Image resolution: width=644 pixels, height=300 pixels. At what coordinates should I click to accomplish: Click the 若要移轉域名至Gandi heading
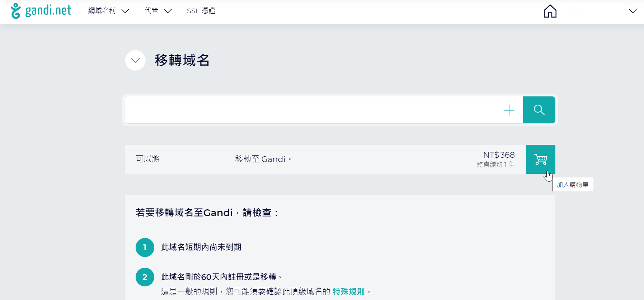click(207, 213)
